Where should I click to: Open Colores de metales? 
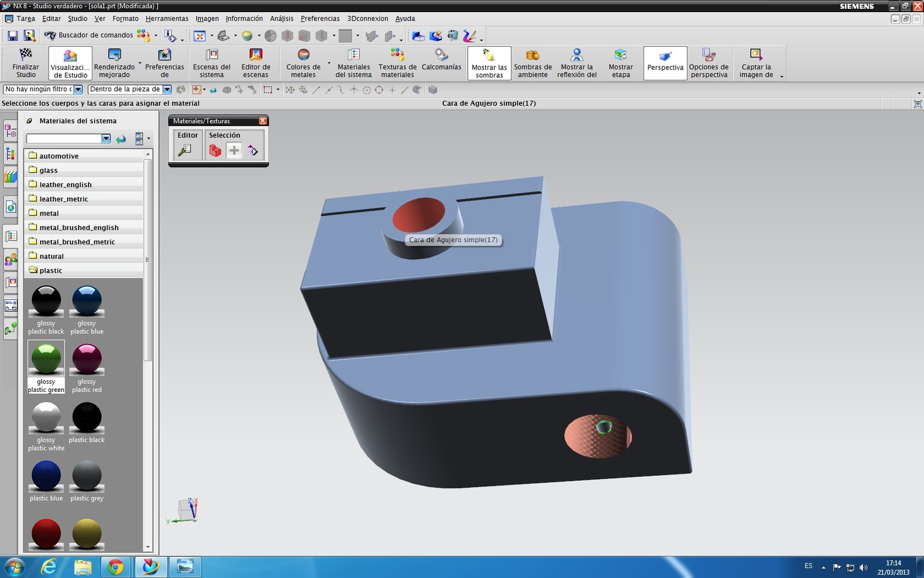pyautogui.click(x=303, y=63)
